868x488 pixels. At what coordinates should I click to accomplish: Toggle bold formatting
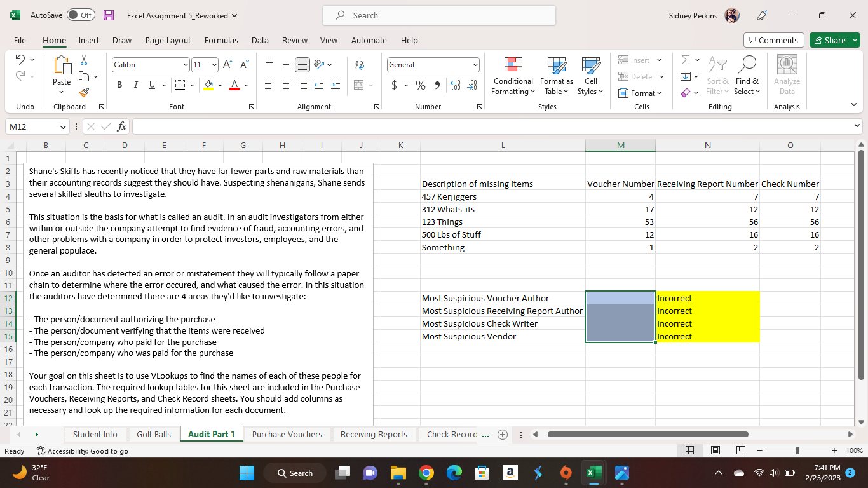[119, 85]
